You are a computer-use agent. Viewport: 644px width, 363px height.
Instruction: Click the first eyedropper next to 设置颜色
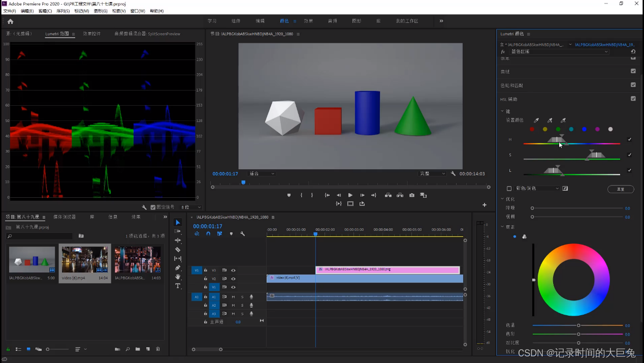536,120
